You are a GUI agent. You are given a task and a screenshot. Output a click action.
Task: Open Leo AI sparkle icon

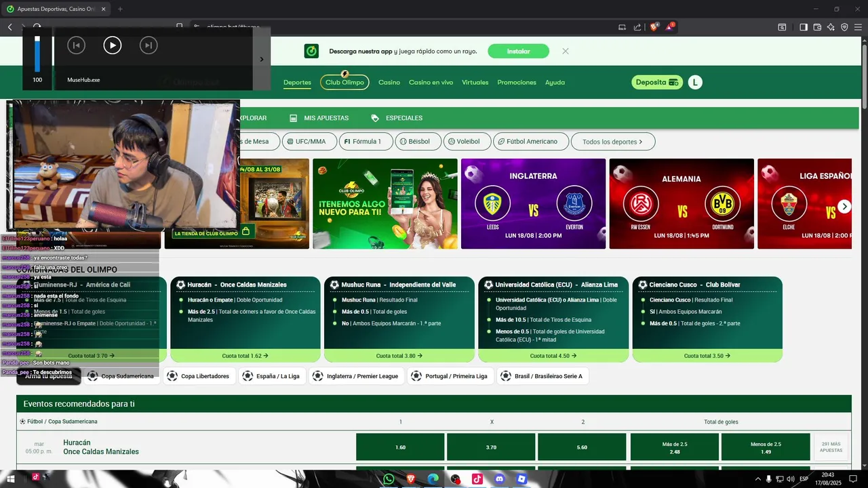[x=831, y=27]
